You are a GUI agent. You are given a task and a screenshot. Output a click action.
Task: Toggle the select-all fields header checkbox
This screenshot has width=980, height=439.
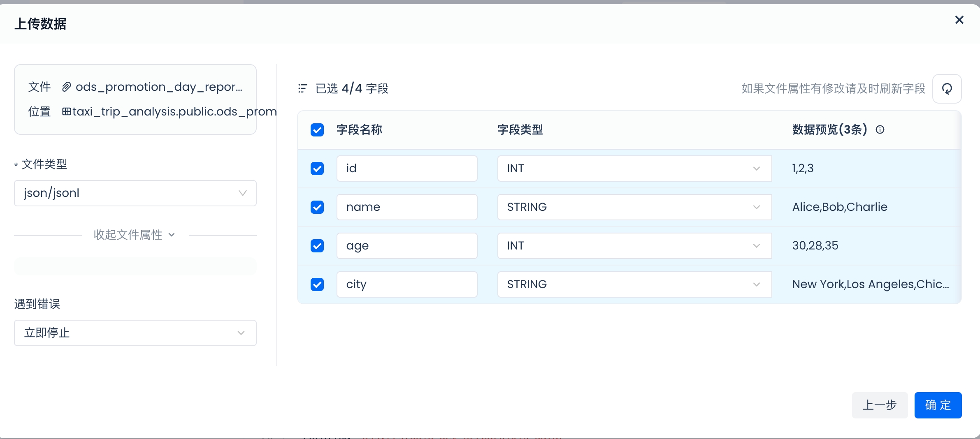coord(317,130)
